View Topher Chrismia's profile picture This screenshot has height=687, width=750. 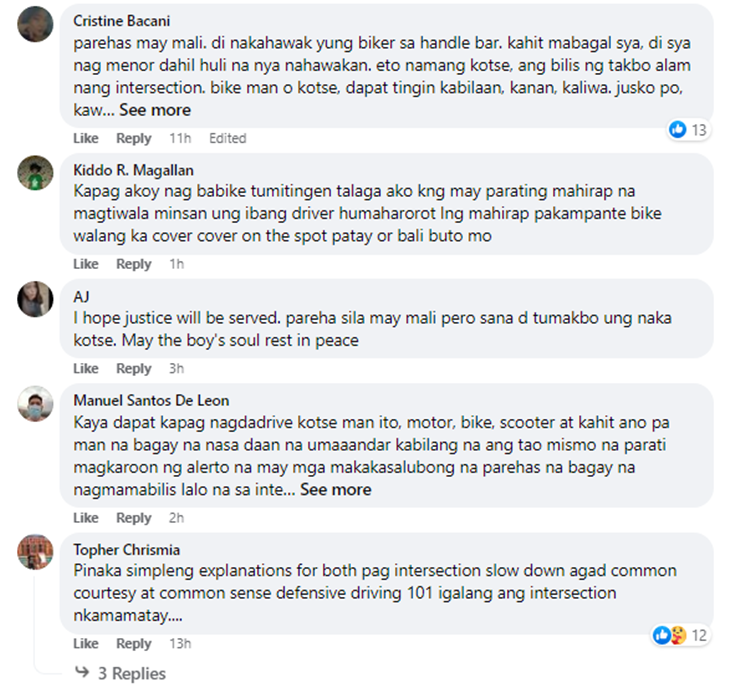(35, 552)
